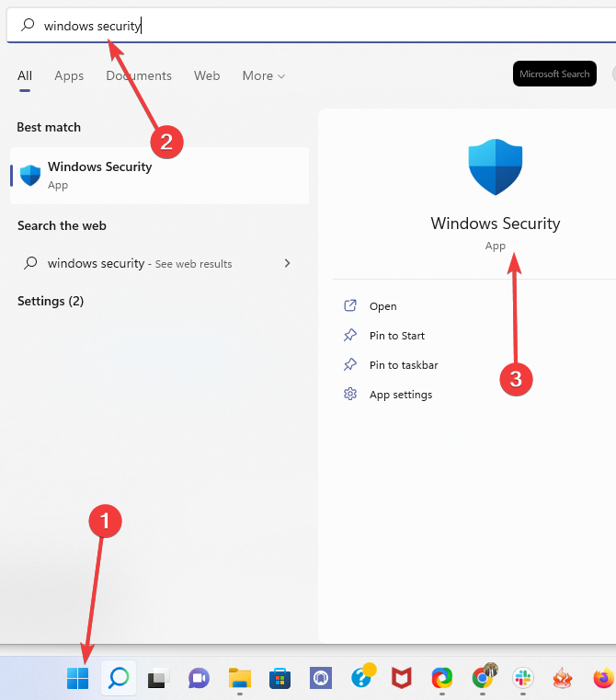
Task: Switch to the All tab
Action: 25,75
